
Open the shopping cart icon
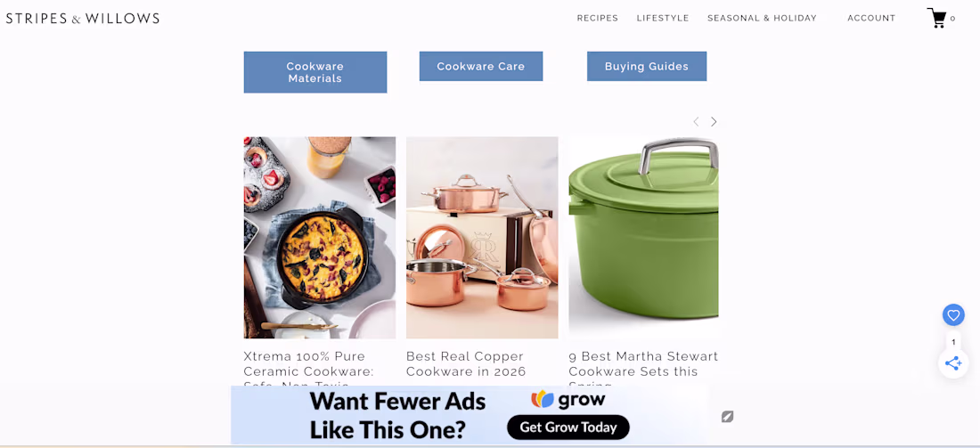coord(937,18)
